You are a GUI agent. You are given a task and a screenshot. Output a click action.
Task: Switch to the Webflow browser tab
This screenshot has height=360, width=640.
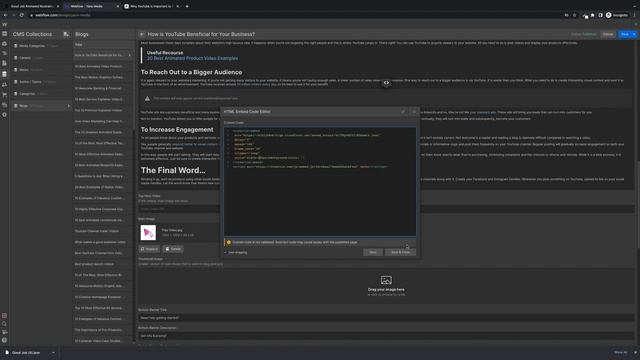[x=91, y=6]
